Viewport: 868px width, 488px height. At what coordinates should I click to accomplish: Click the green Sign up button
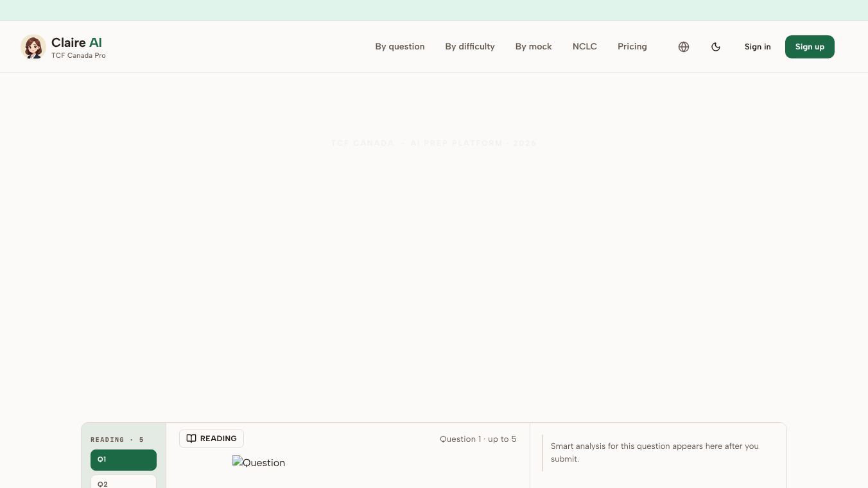(x=810, y=47)
